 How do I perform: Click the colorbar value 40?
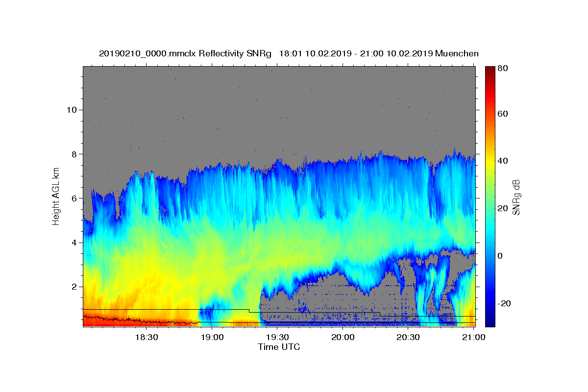(502, 161)
